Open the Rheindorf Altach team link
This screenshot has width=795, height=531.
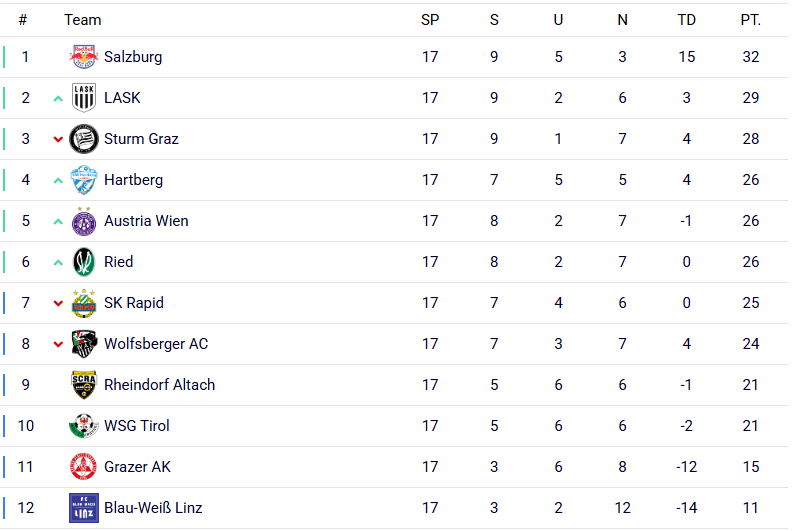coord(159,385)
